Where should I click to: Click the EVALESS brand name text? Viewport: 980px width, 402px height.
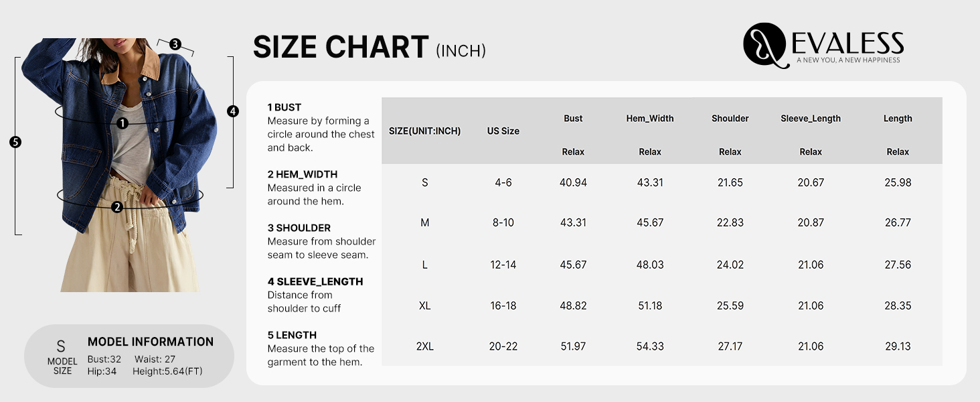coord(847,44)
